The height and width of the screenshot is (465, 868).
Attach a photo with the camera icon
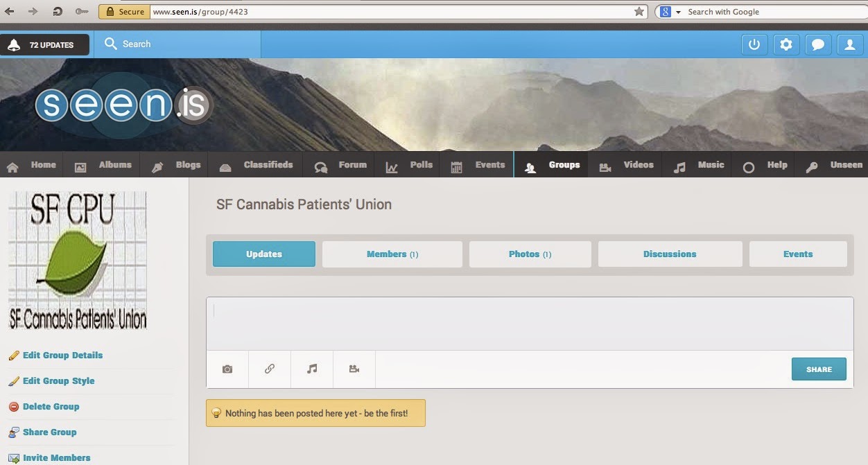[x=227, y=369]
